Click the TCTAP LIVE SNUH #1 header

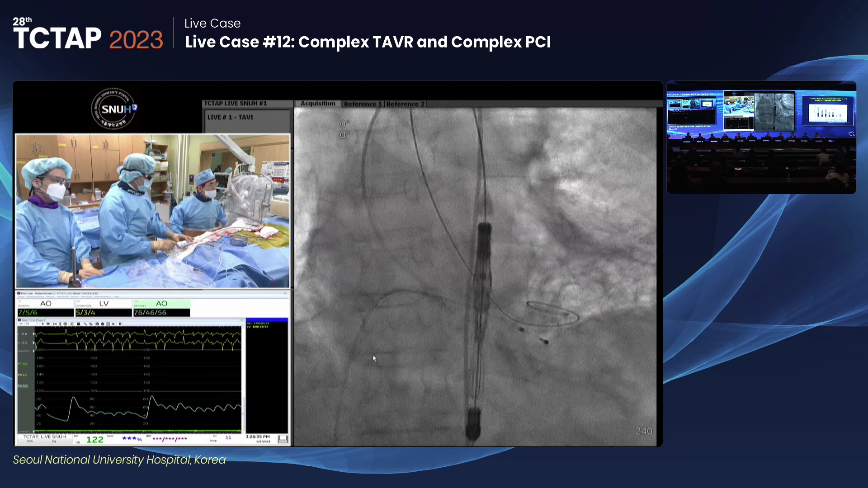point(235,103)
